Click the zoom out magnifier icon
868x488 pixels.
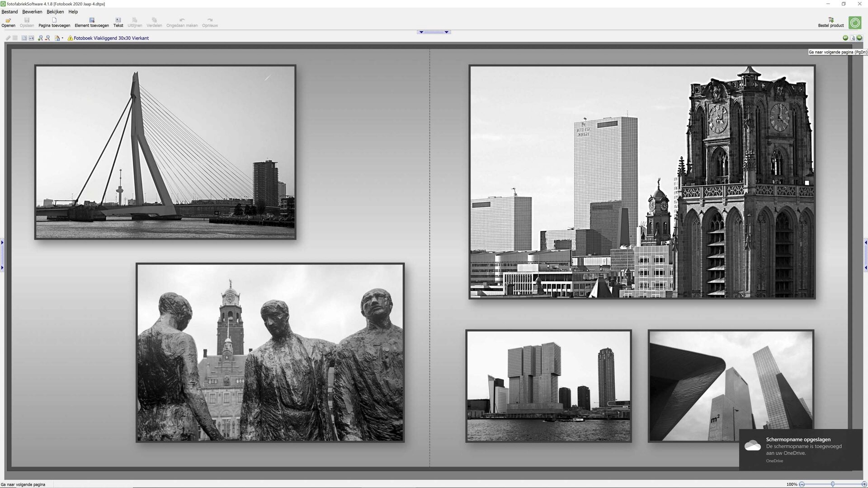(x=47, y=38)
